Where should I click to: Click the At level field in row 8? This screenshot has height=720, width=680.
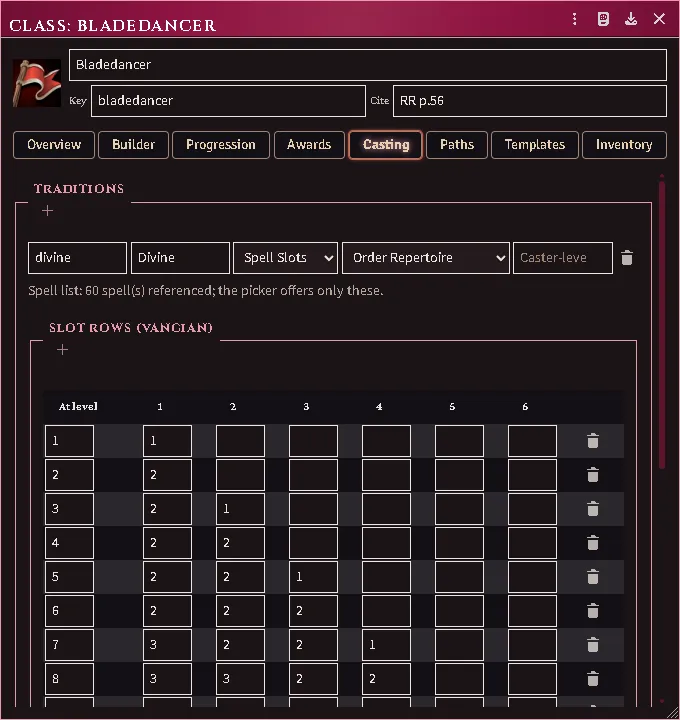(69, 679)
